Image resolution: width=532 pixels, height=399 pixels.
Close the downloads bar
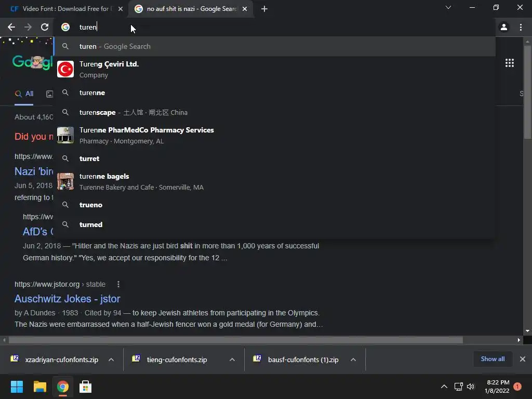[523, 359]
